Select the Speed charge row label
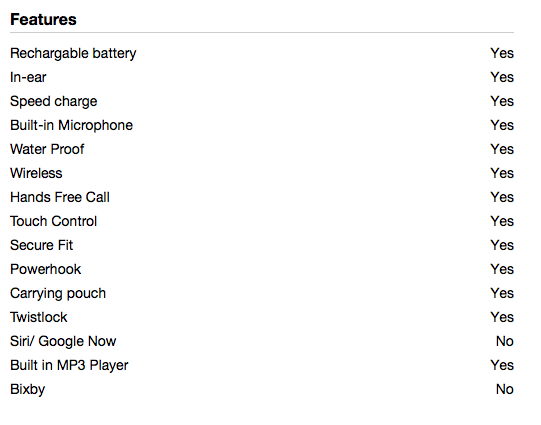This screenshot has width=541, height=425. (x=53, y=102)
